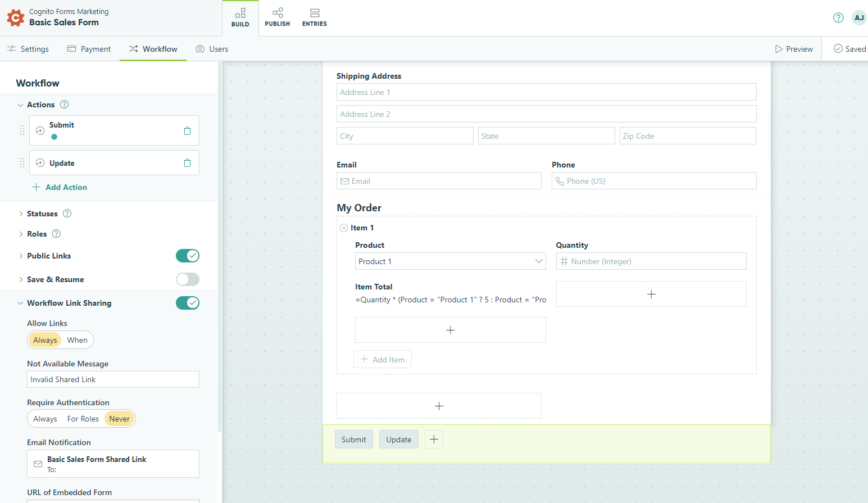Expand the Statuses section
Image resolution: width=868 pixels, height=503 pixels.
point(21,214)
